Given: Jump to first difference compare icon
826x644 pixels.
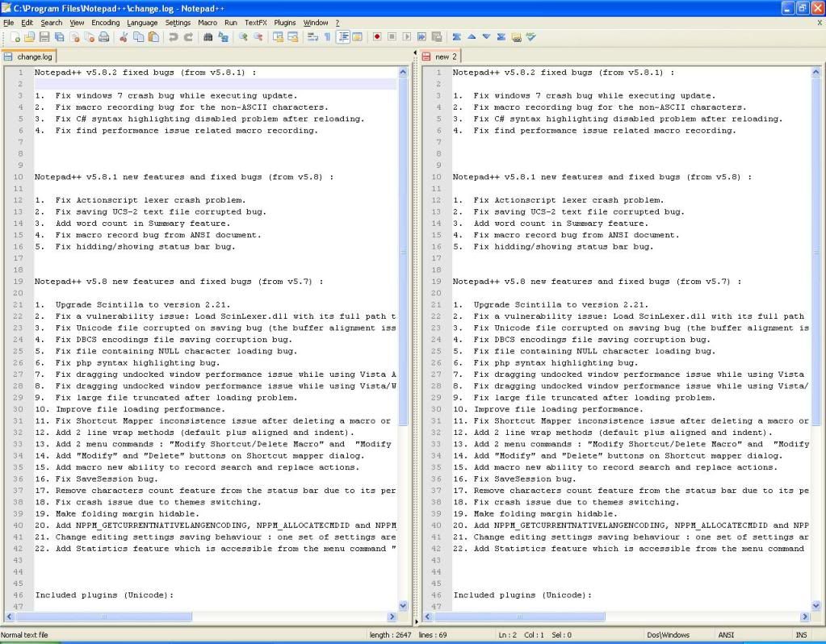Looking at the screenshot, I should coord(457,37).
